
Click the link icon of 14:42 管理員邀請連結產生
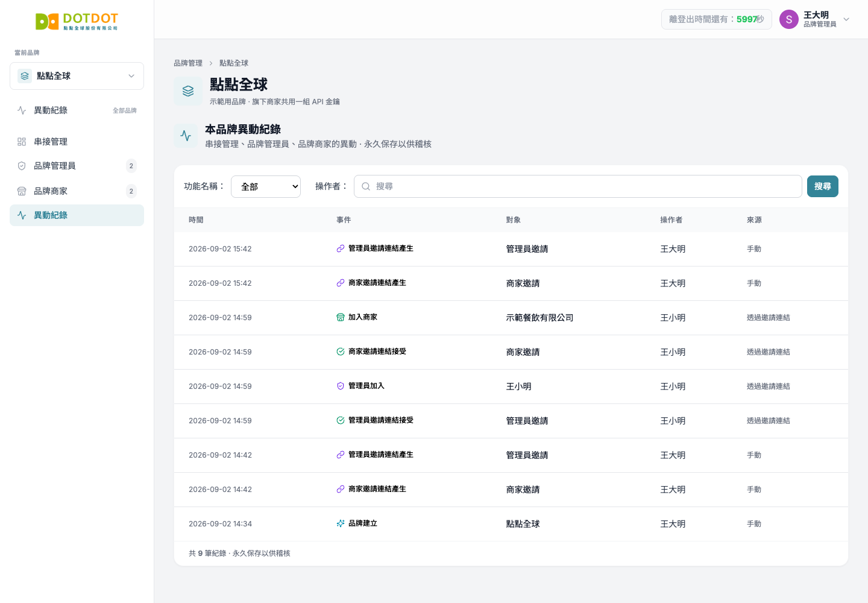pyautogui.click(x=341, y=455)
